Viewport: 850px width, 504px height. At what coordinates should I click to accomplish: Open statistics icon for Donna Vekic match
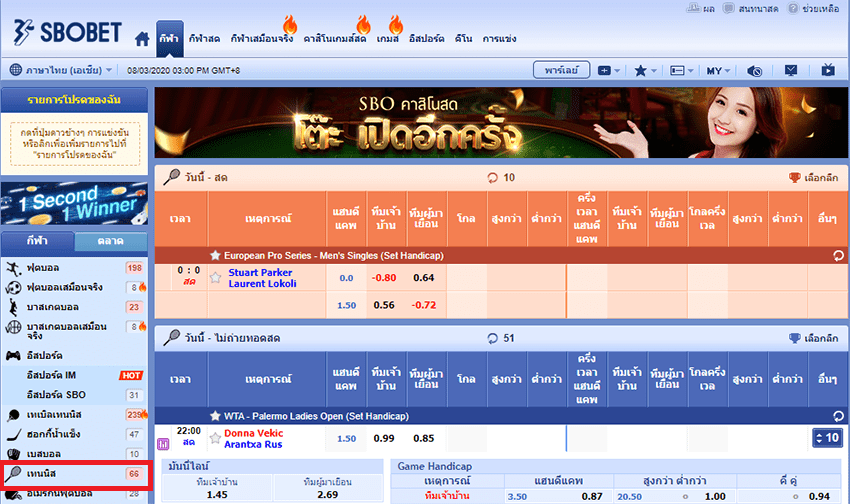[x=163, y=444]
